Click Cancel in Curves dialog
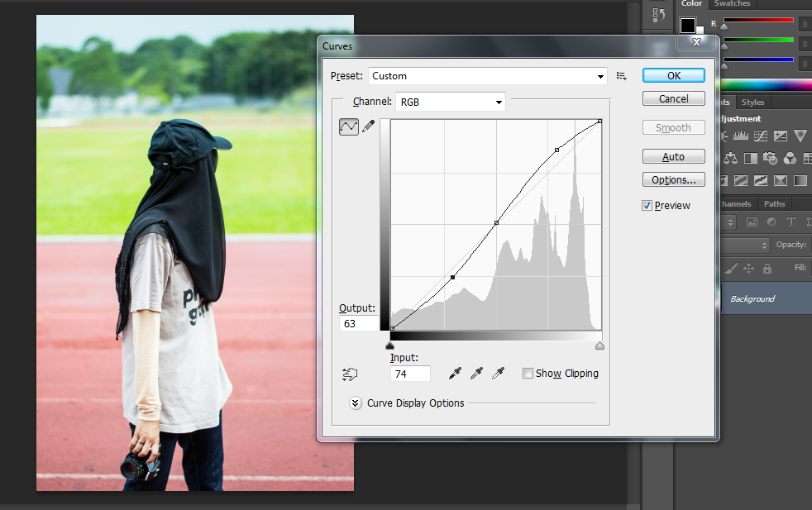Screen dimensions: 812x510 click(x=674, y=98)
